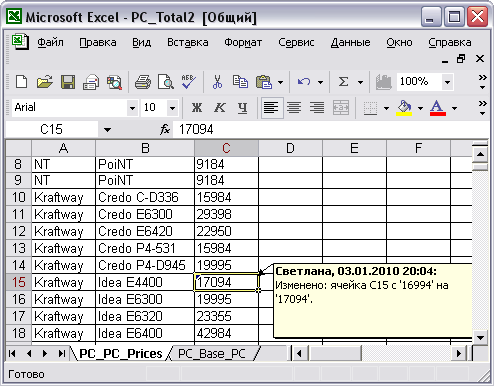Screen dimensions: 494x386
Task: Click horizontal scrollbar right arrow
Action: [x=459, y=353]
